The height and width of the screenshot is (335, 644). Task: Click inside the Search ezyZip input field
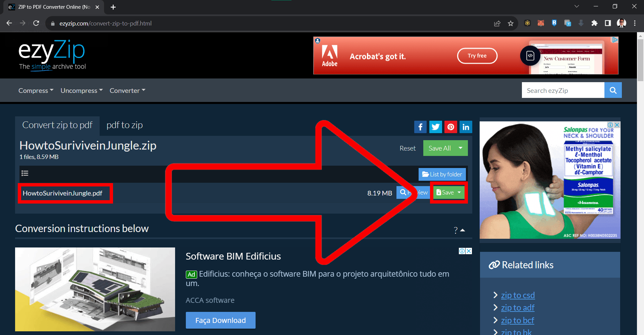tap(563, 90)
